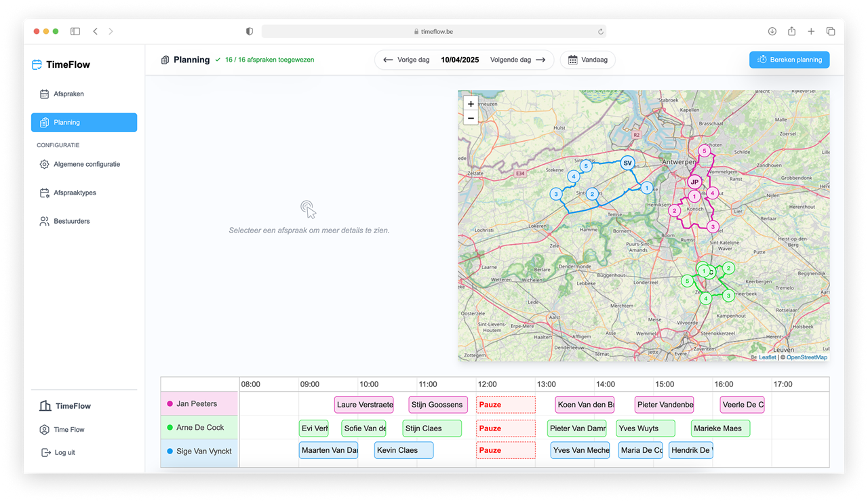Screen dimensions: 868x501
Task: Select the Bestuurders icon under Configuratie
Action: (x=45, y=220)
